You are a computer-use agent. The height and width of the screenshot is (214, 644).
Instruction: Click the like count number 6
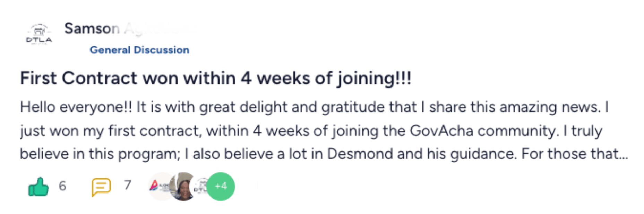[62, 186]
